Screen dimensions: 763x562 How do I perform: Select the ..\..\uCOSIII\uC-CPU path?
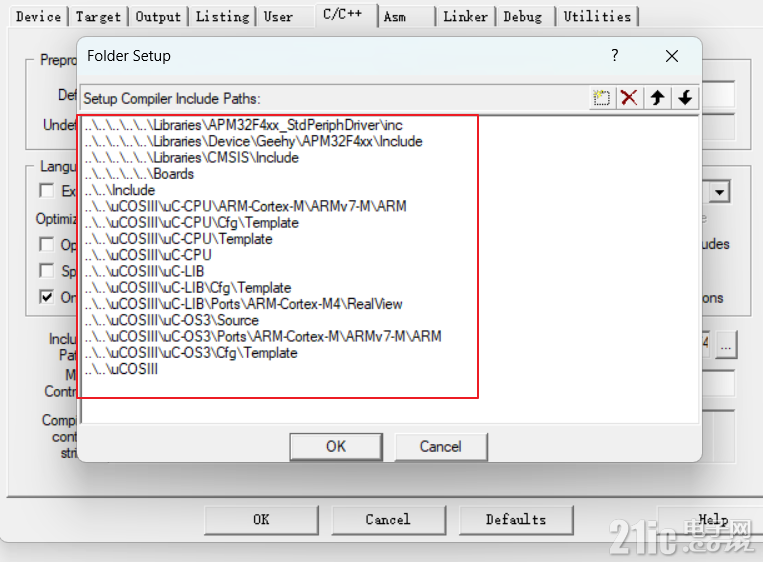coord(148,255)
